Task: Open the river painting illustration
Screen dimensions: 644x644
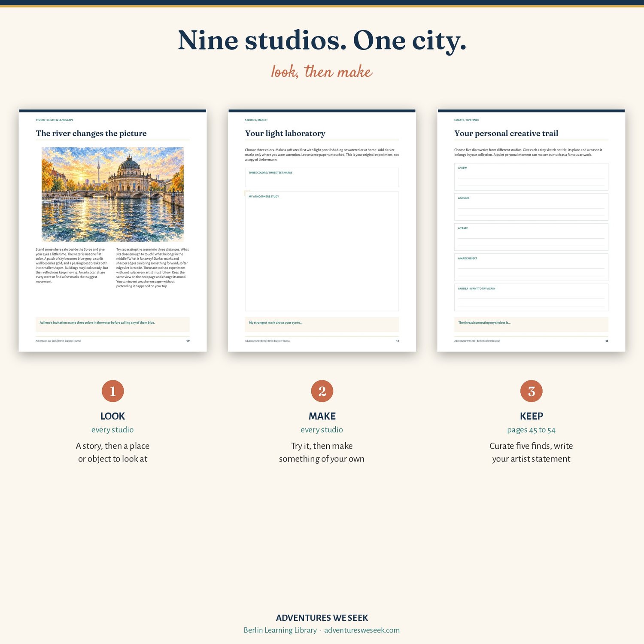Action: (x=112, y=194)
